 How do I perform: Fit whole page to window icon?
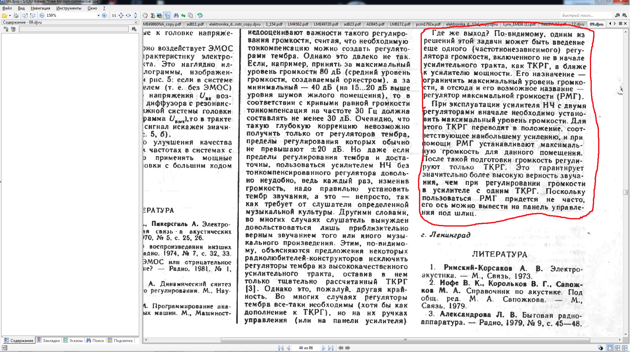click(121, 15)
